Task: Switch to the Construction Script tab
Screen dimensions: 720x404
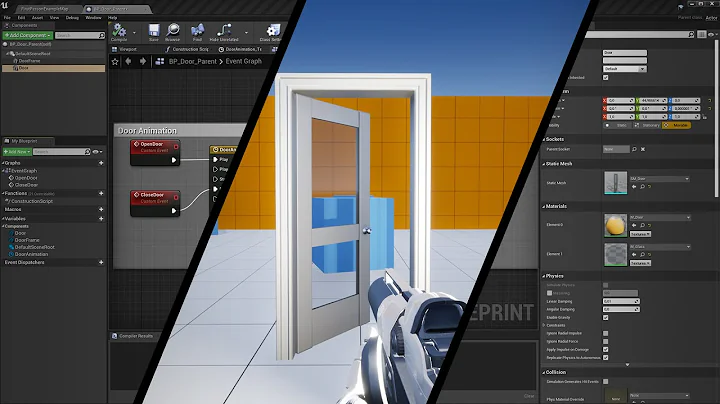Action: [x=187, y=49]
